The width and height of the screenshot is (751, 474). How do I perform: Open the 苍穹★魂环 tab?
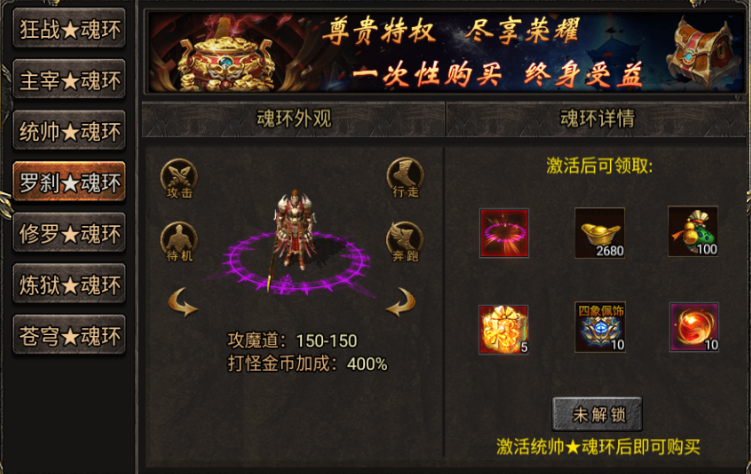pos(69,336)
